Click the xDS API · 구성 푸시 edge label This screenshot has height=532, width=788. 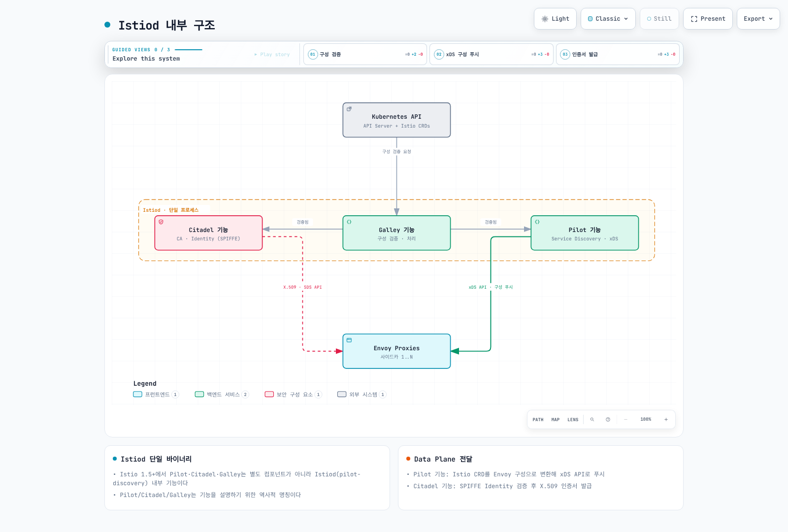point(491,287)
